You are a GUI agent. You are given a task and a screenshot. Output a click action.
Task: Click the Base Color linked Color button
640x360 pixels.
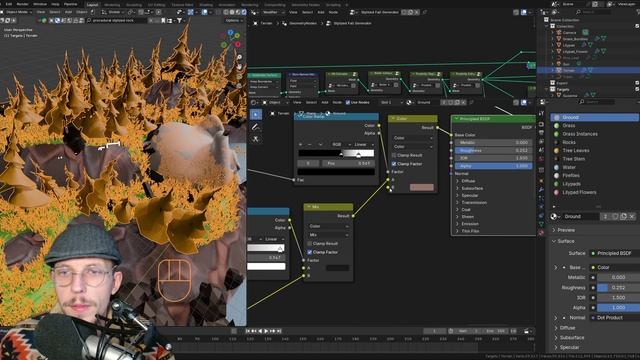point(616,267)
